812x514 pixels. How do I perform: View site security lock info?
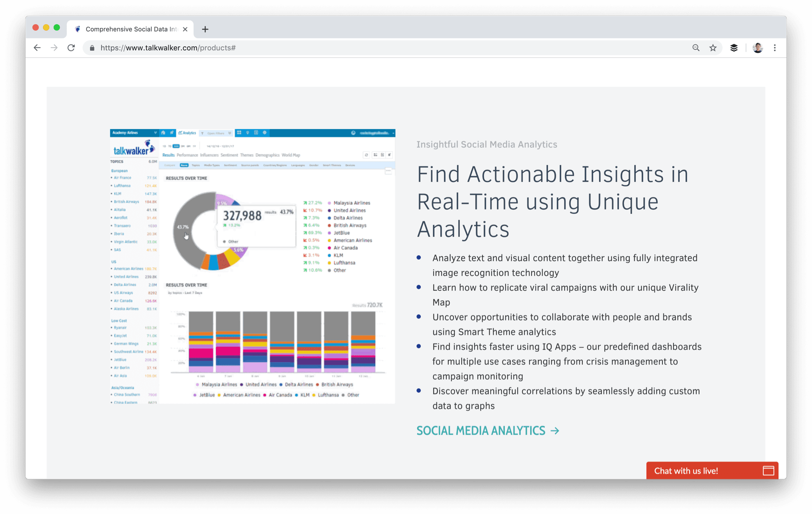point(92,48)
